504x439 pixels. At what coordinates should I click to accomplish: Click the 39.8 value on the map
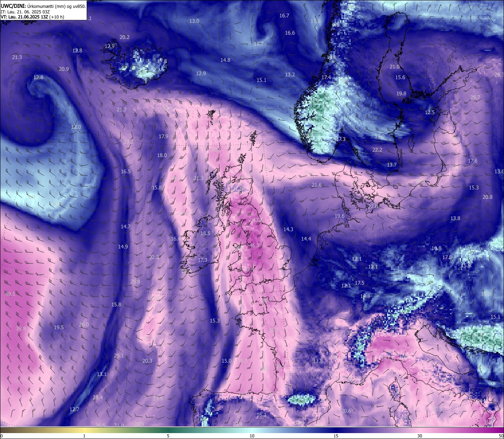(21, 328)
